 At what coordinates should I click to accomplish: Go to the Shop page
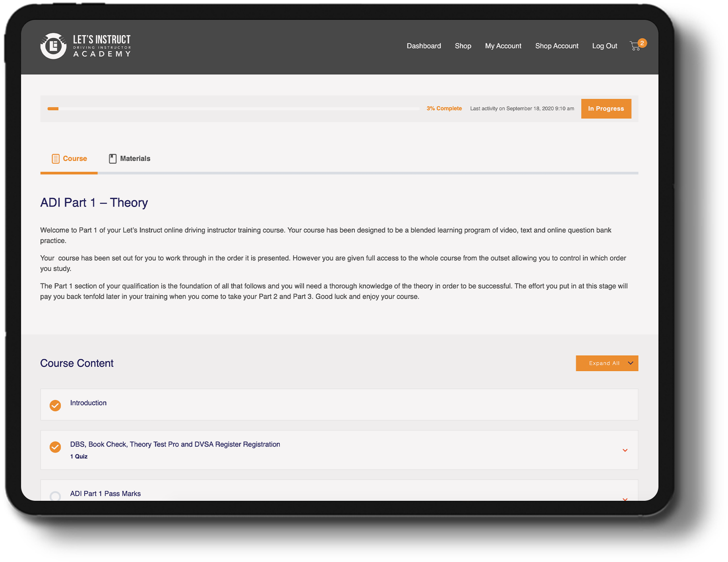463,46
